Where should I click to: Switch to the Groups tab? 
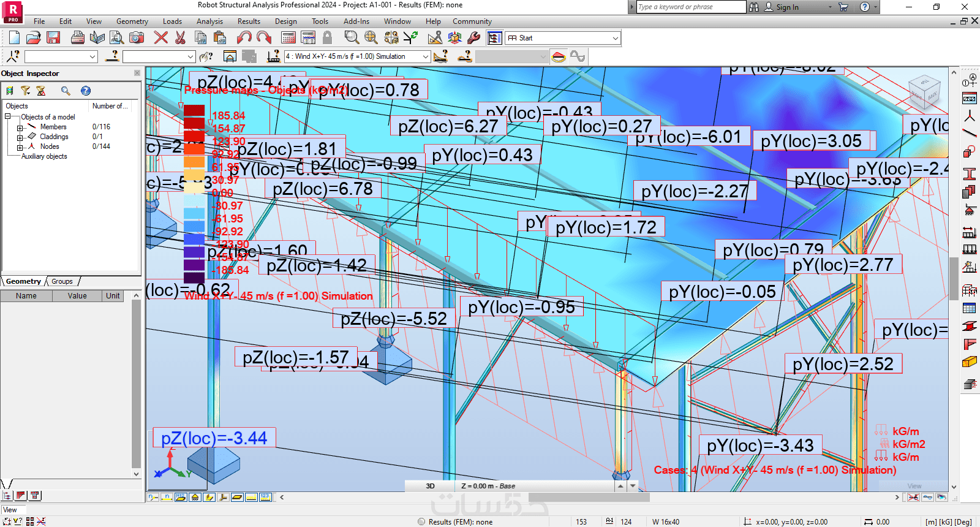62,282
